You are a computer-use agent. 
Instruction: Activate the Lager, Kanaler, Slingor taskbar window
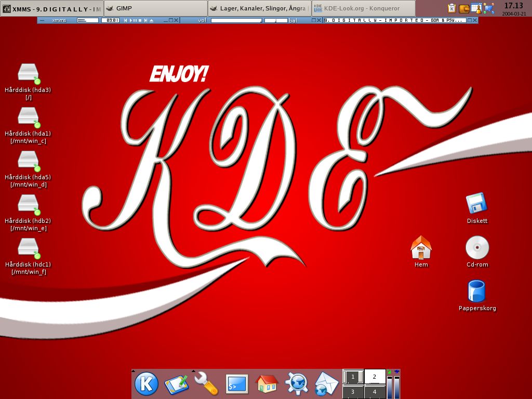coord(260,8)
